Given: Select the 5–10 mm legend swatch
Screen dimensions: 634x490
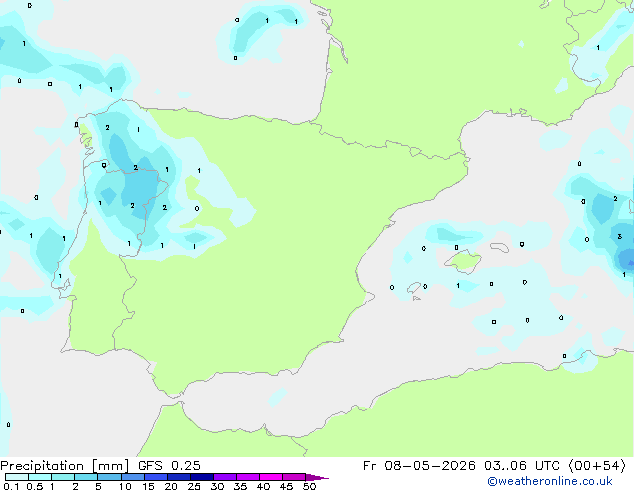Looking at the screenshot, I should (109, 477).
